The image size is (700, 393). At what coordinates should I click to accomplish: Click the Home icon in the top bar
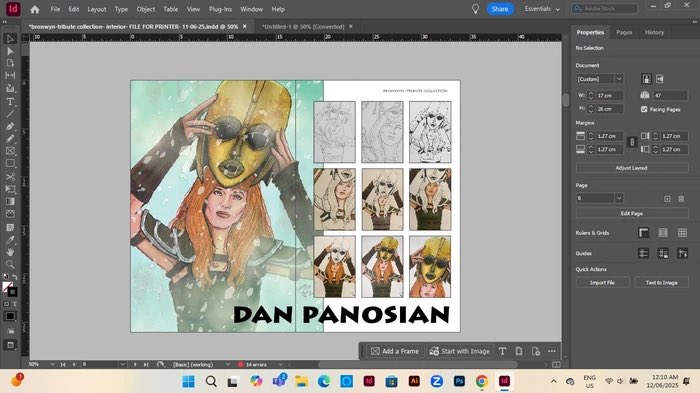pos(35,9)
